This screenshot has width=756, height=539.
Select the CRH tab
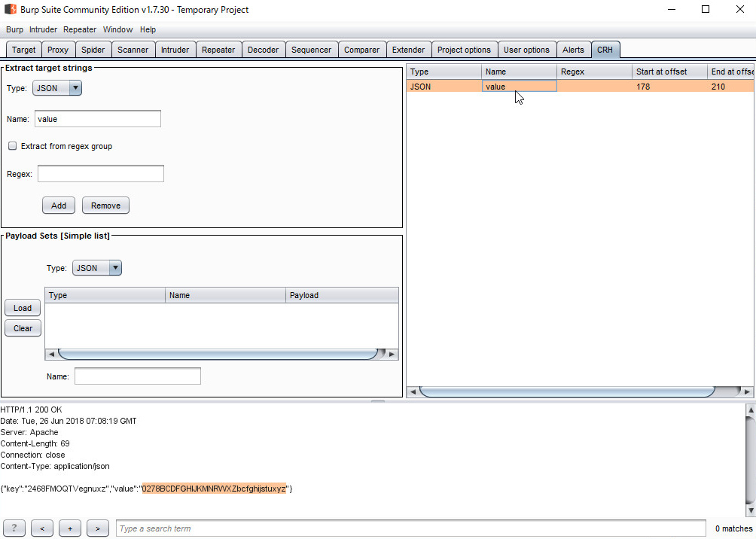[605, 50]
